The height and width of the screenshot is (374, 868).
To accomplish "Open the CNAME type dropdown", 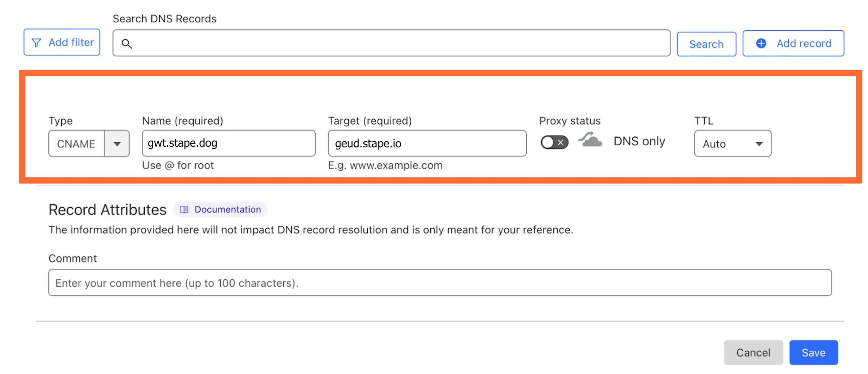I will (88, 143).
